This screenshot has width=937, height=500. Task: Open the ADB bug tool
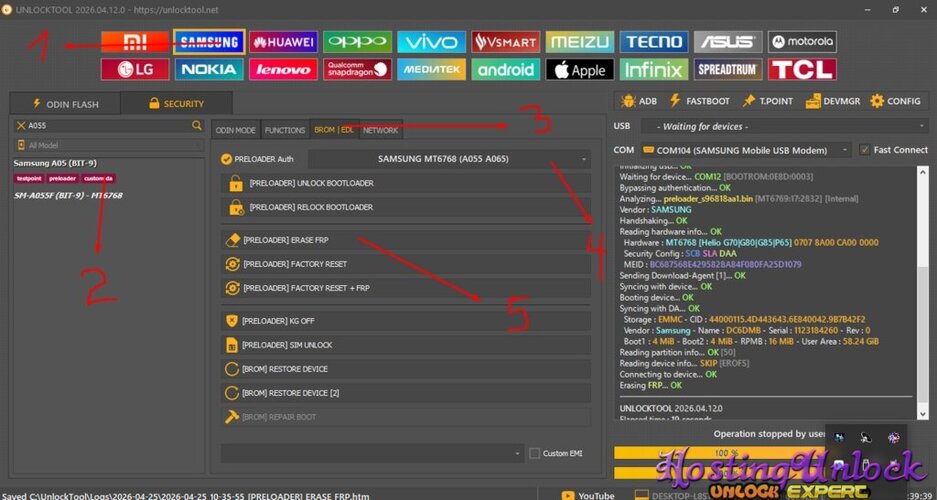coord(638,101)
